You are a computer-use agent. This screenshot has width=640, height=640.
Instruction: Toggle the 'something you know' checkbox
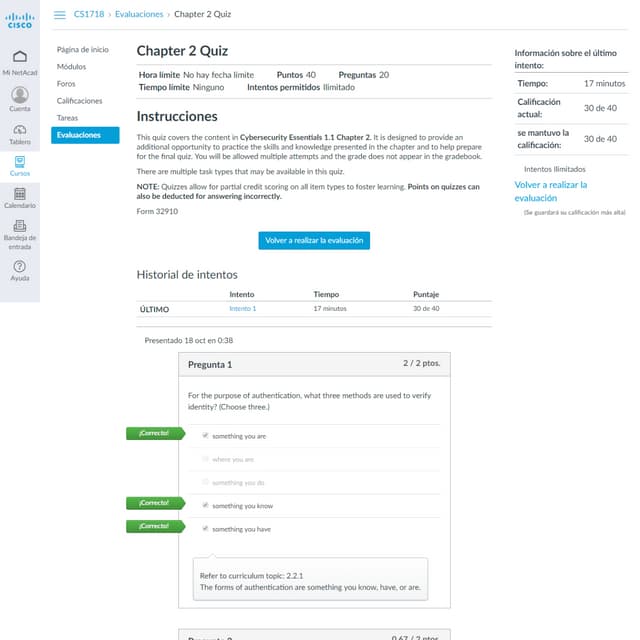(x=205, y=506)
